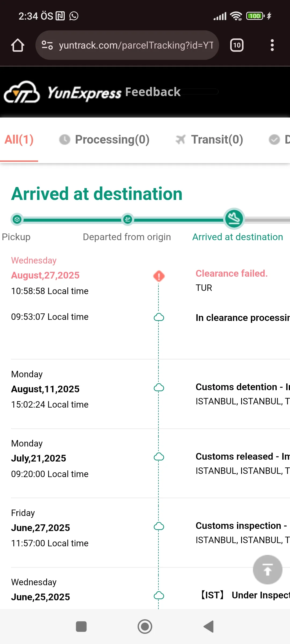The width and height of the screenshot is (290, 644).
Task: Tap the Departed from origin step icon
Action: (128, 219)
